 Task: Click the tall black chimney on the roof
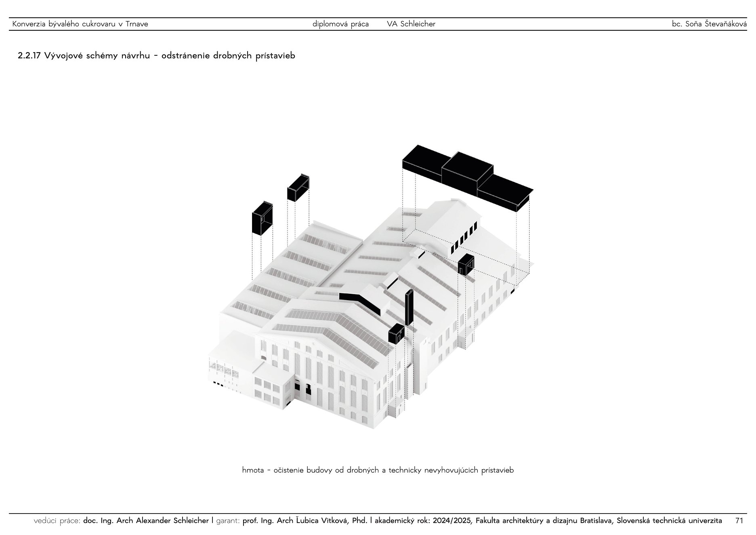409,308
